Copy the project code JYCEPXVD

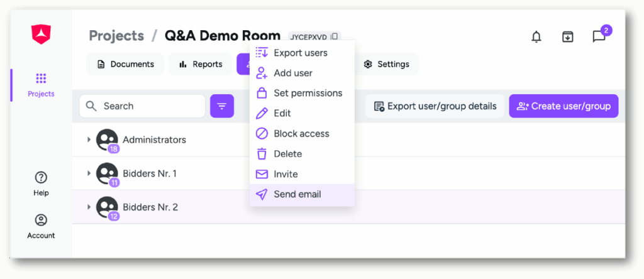(335, 36)
